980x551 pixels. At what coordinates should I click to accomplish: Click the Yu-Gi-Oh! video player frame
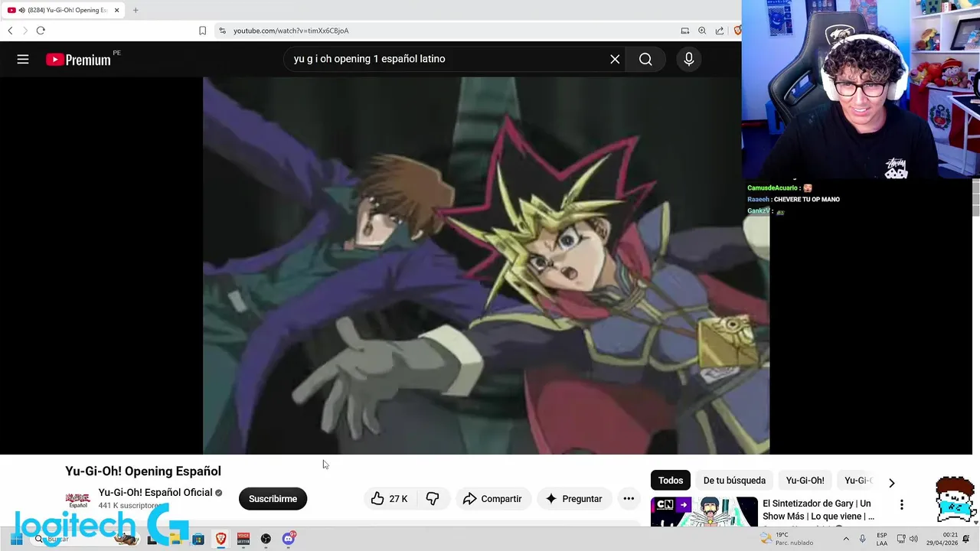coord(486,266)
